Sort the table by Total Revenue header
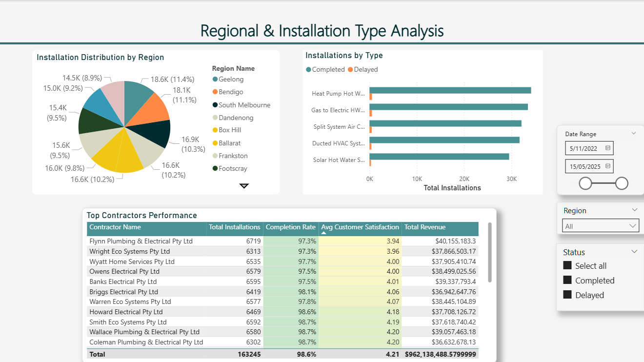The image size is (644, 362). [426, 227]
